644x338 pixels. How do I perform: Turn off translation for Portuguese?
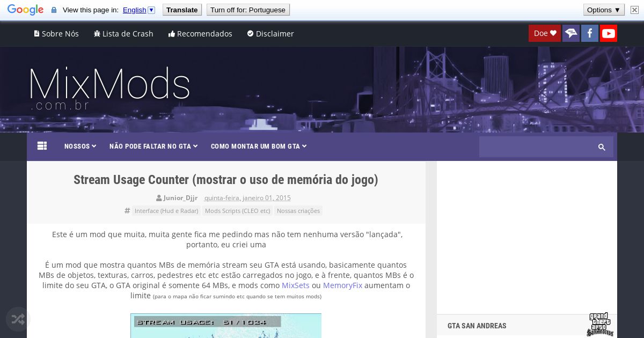click(248, 10)
